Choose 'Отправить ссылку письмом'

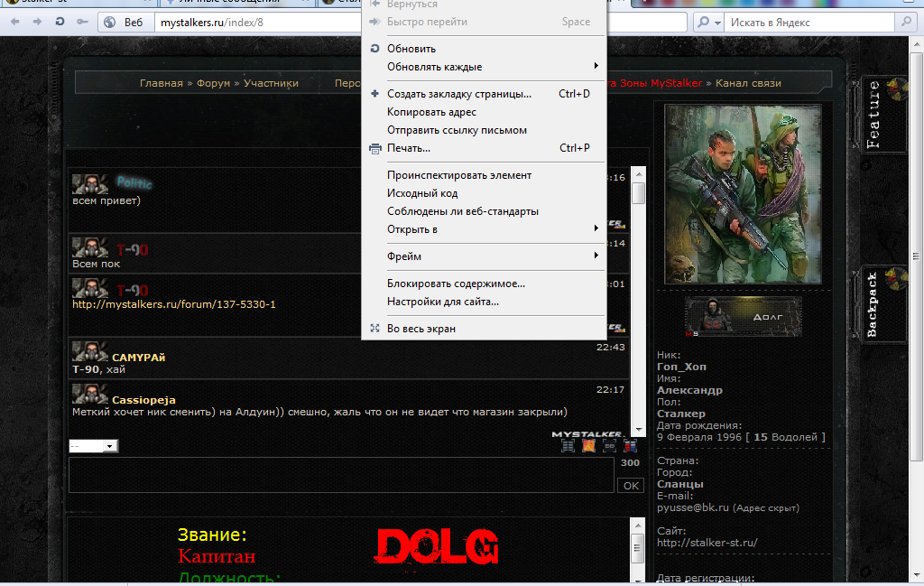coord(484,130)
